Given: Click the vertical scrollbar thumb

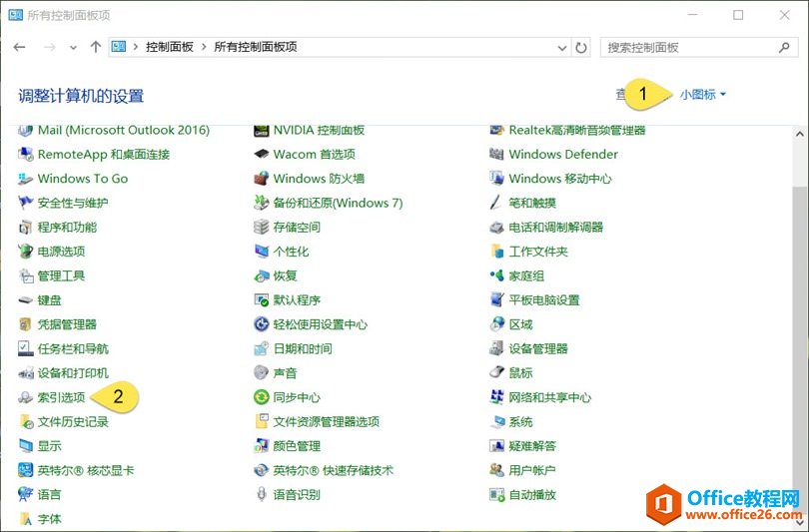Looking at the screenshot, I should click(x=800, y=350).
